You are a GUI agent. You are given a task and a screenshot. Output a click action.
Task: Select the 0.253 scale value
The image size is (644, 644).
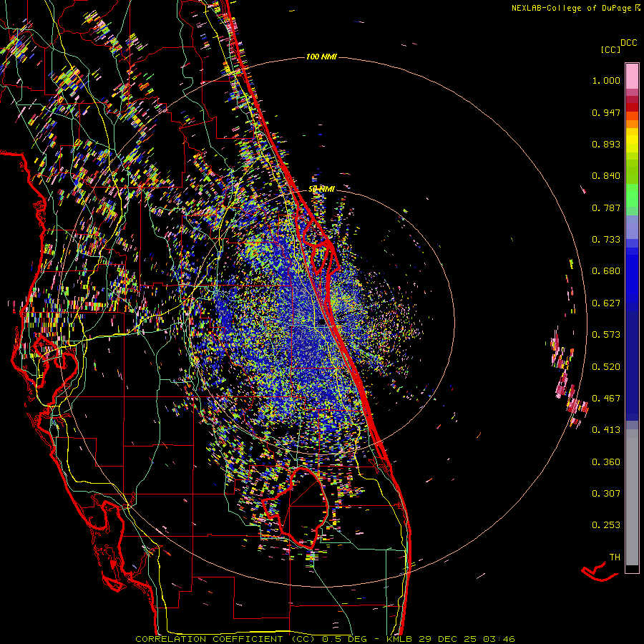click(606, 525)
